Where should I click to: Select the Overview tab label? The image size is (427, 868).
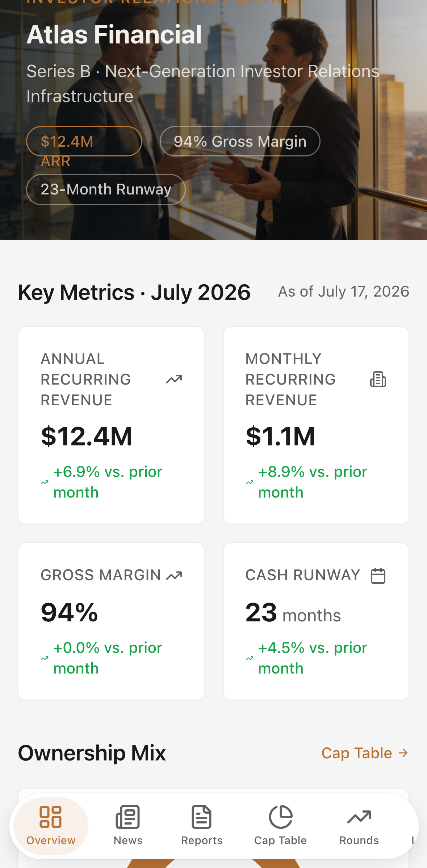[51, 840]
